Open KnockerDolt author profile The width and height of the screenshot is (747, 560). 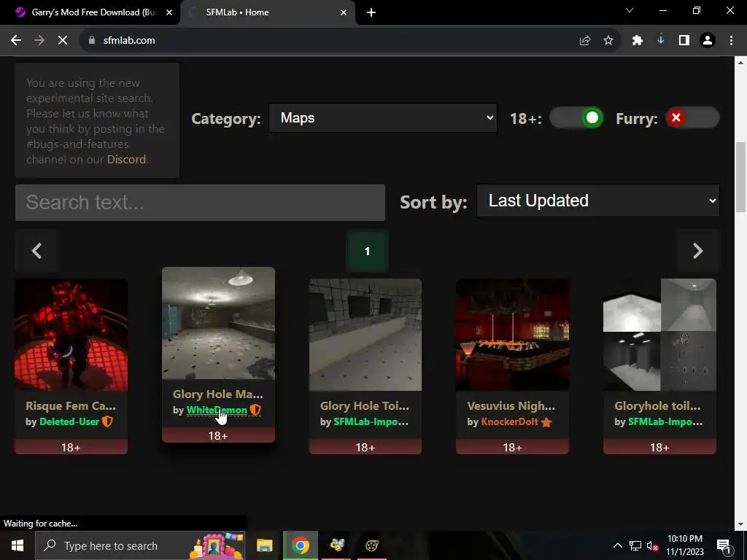click(x=509, y=422)
